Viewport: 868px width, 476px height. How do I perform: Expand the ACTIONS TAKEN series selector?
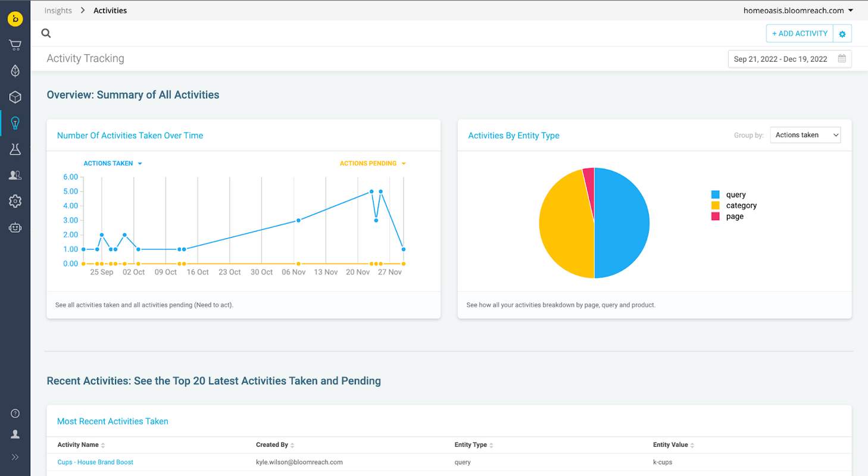pos(113,163)
